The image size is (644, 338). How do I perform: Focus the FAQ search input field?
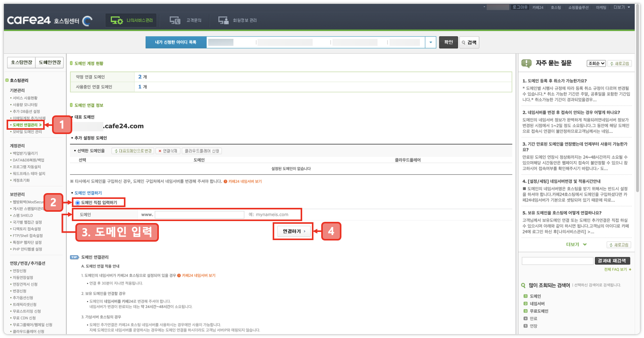click(x=557, y=261)
